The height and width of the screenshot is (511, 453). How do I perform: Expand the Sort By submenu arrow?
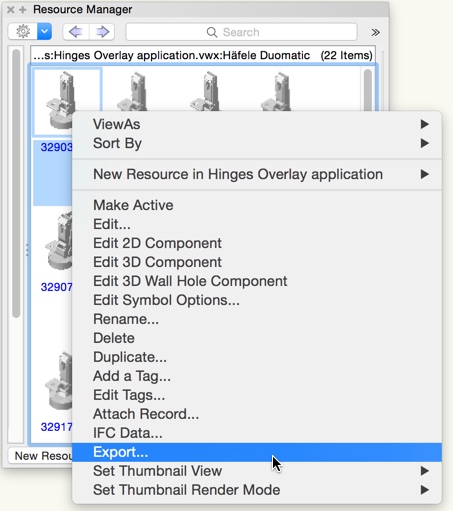424,144
